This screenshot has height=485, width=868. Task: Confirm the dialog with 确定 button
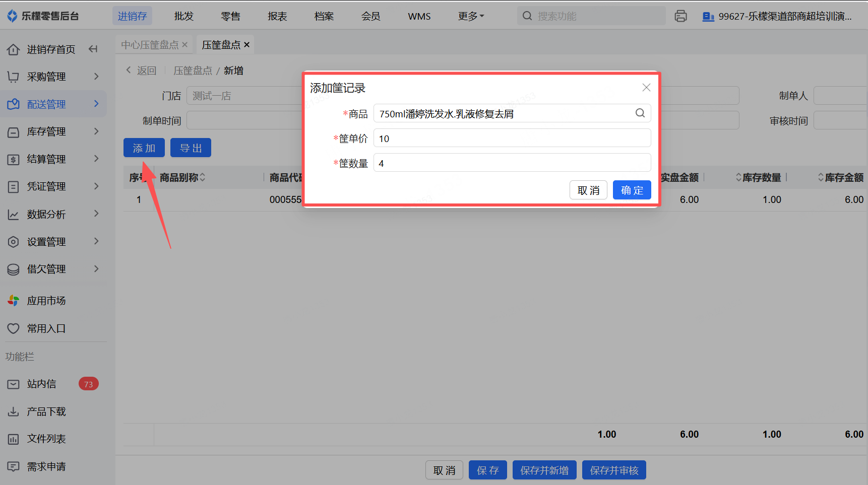tap(632, 190)
